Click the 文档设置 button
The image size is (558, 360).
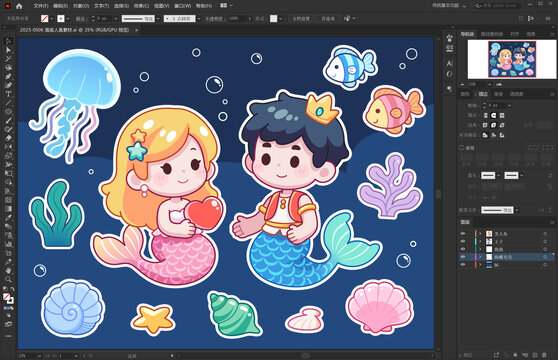[301, 18]
